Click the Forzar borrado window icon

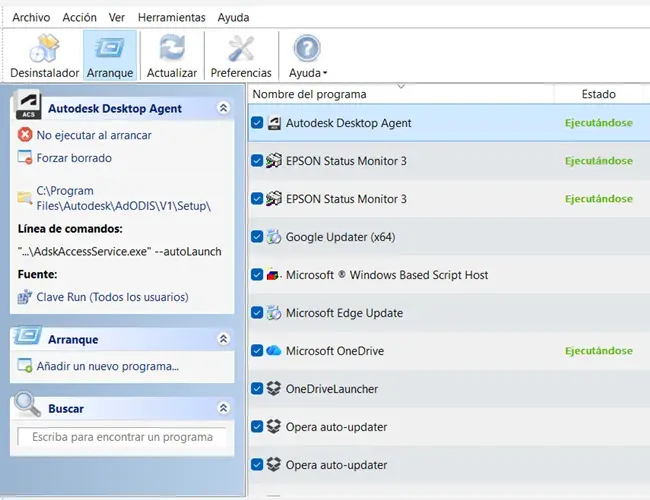tap(25, 158)
